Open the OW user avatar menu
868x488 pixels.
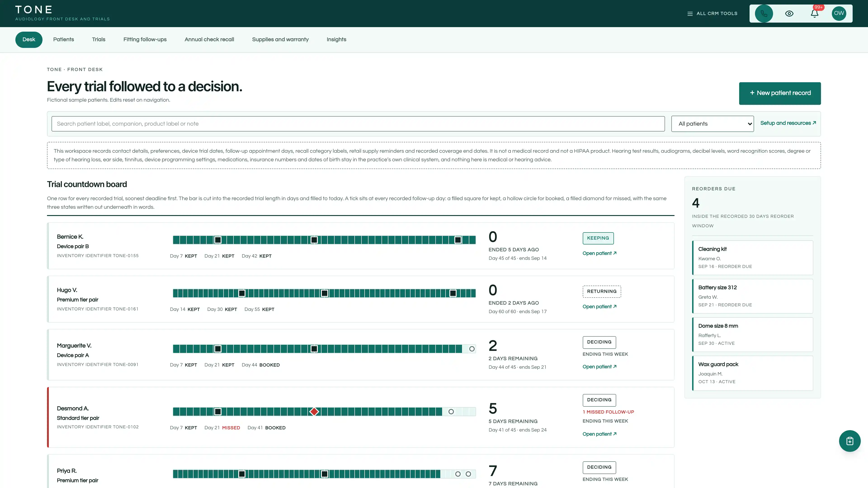tap(839, 14)
